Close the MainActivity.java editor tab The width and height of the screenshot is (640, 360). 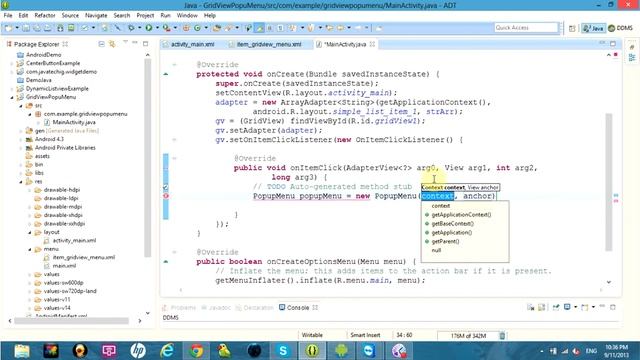click(372, 44)
